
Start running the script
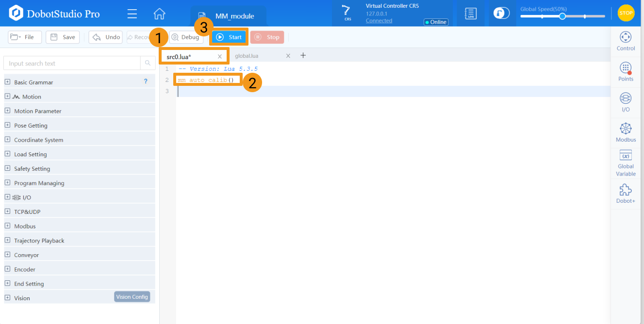pos(229,37)
